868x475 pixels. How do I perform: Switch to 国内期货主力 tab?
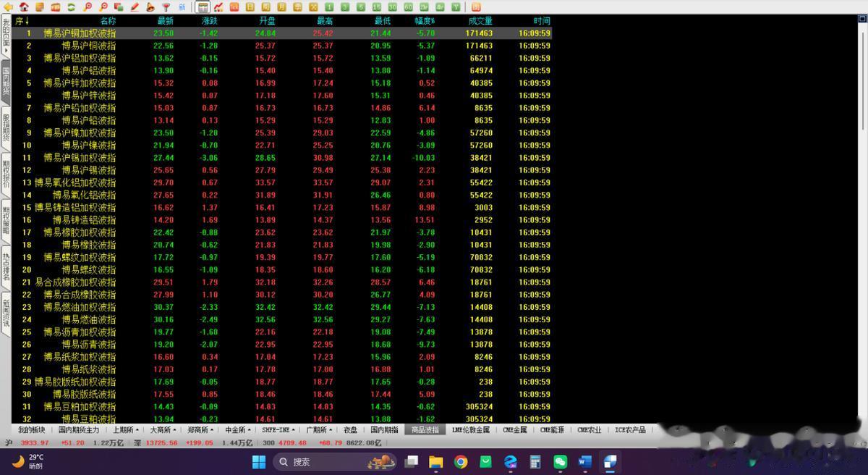80,429
